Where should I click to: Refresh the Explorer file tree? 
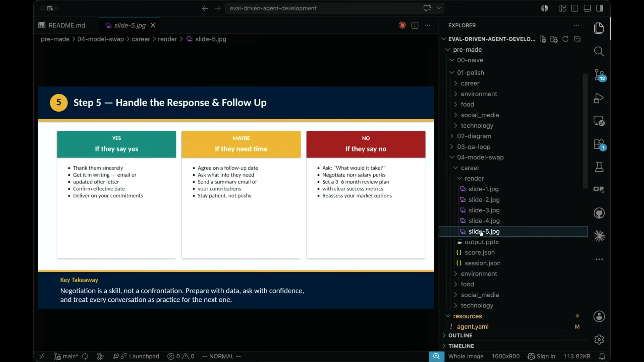566,39
